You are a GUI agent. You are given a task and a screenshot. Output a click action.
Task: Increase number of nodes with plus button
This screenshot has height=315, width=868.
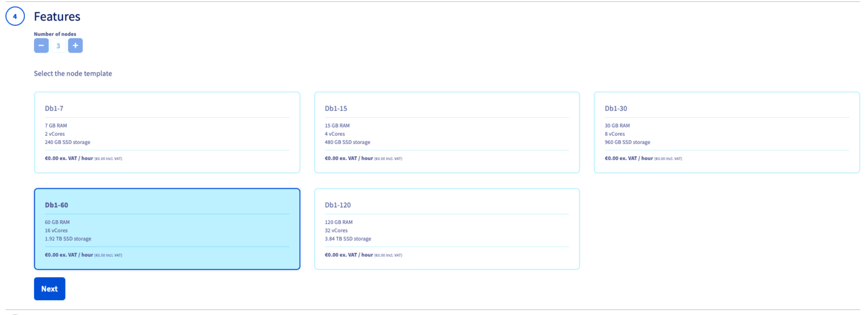[x=75, y=45]
